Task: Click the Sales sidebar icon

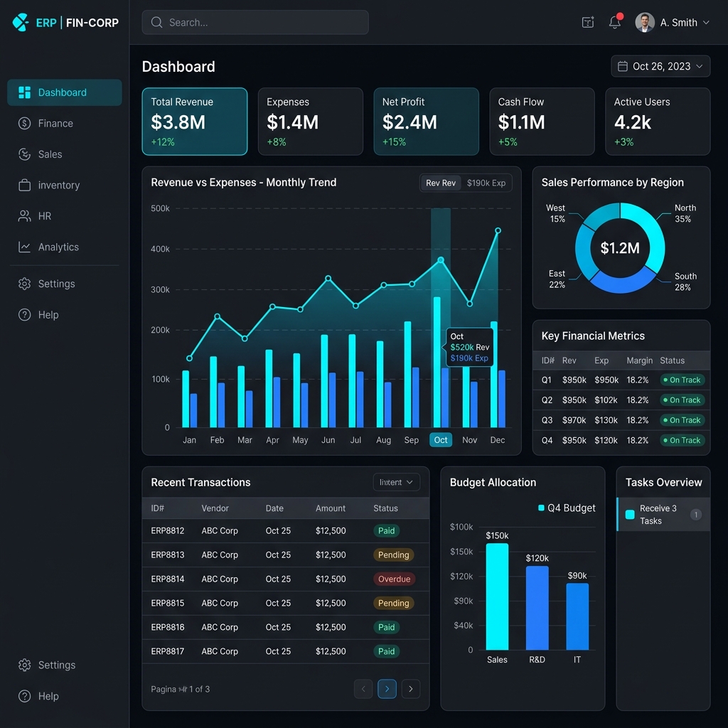Action: point(24,154)
